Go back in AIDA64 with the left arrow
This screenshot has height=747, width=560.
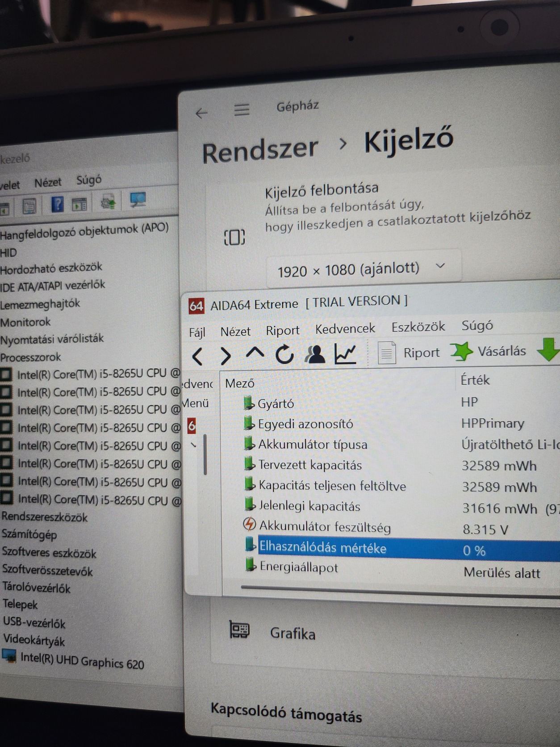click(x=197, y=356)
